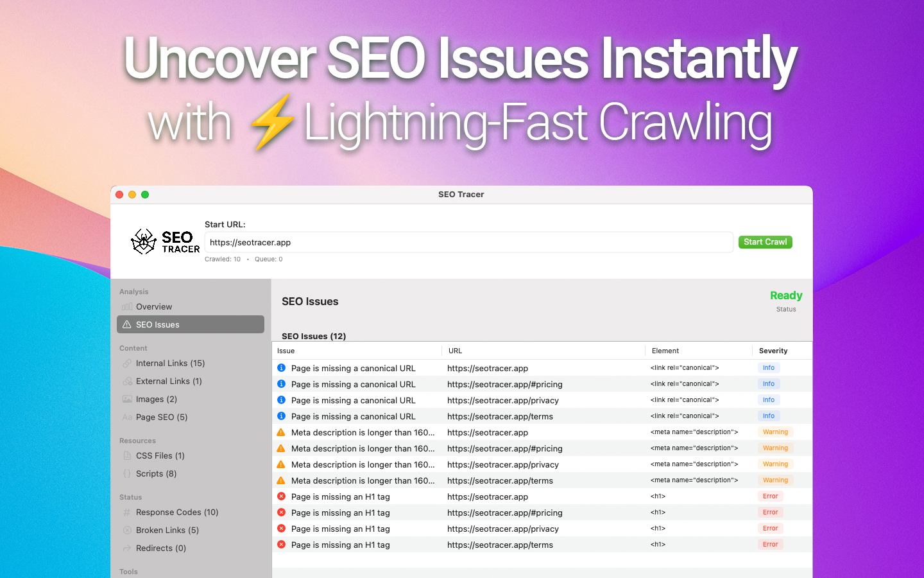Click the Ready status label
The image size is (924, 578).
[x=786, y=295]
